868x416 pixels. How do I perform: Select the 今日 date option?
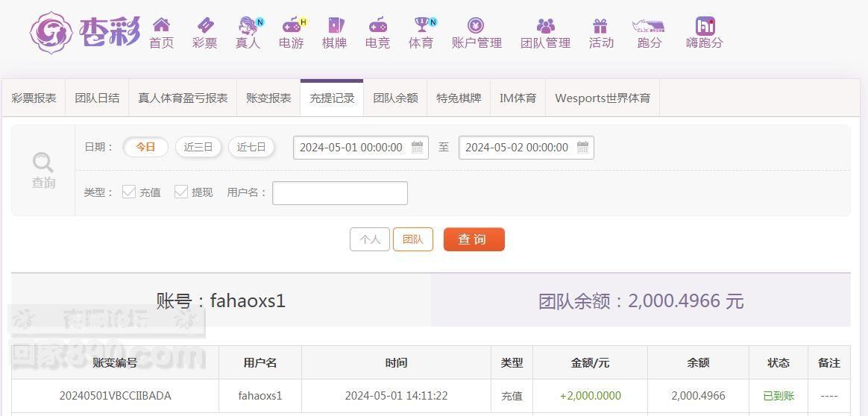145,147
